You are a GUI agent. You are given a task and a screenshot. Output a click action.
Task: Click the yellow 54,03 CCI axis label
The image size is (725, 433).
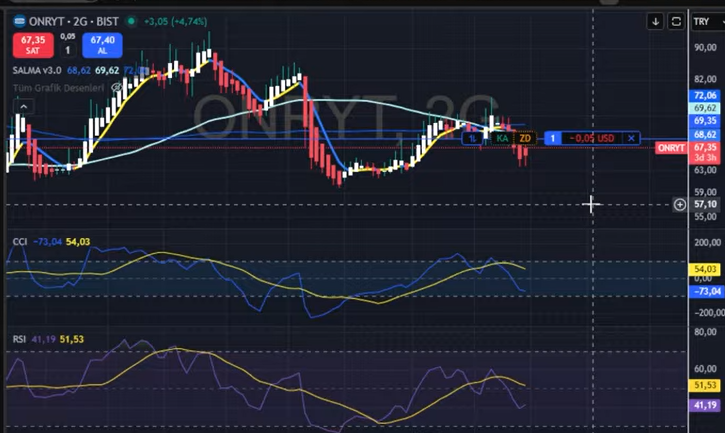(705, 269)
